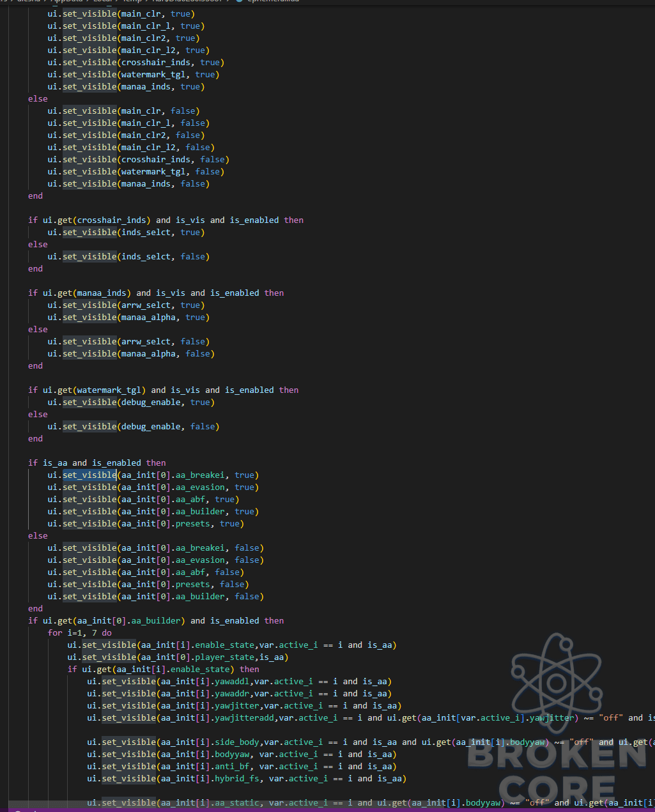
Task: Click the 'if ui.get(manaa_inds)' condition line
Action: tap(156, 293)
